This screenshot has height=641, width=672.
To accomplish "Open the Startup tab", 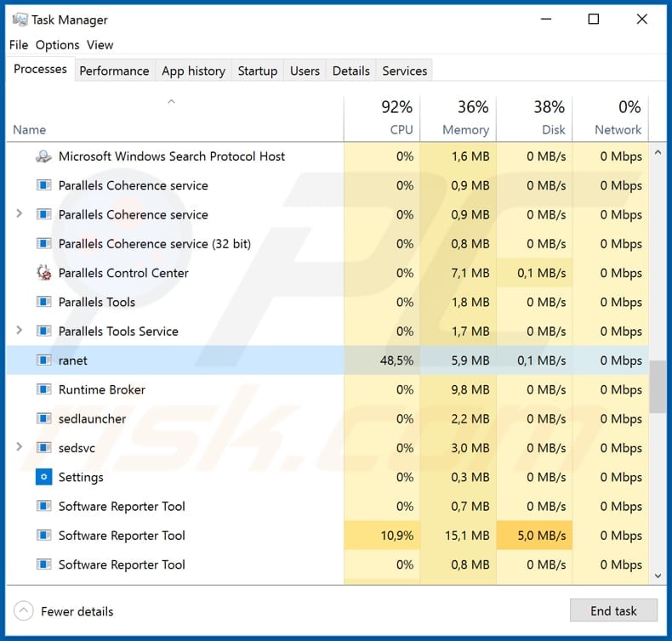I will pyautogui.click(x=257, y=71).
